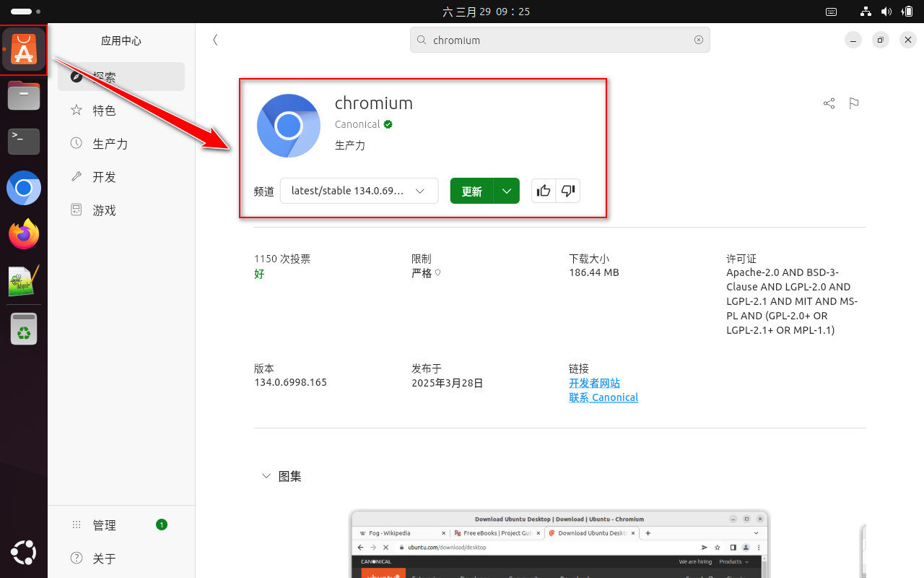Launch Chromium from the dock
The width and height of the screenshot is (924, 578).
(24, 189)
